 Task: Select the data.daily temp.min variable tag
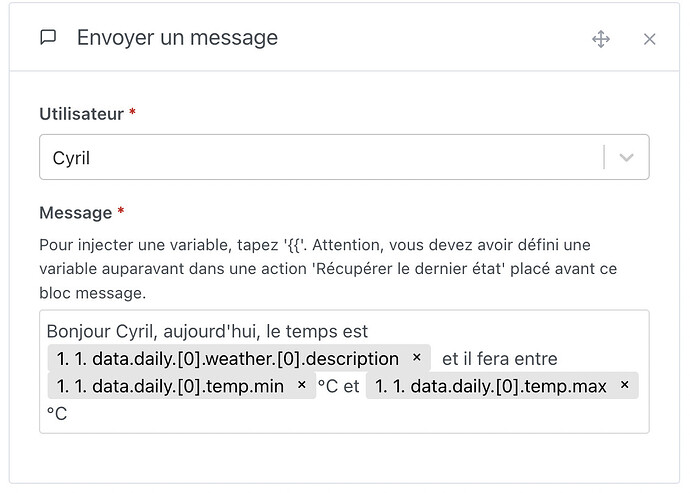pyautogui.click(x=170, y=386)
